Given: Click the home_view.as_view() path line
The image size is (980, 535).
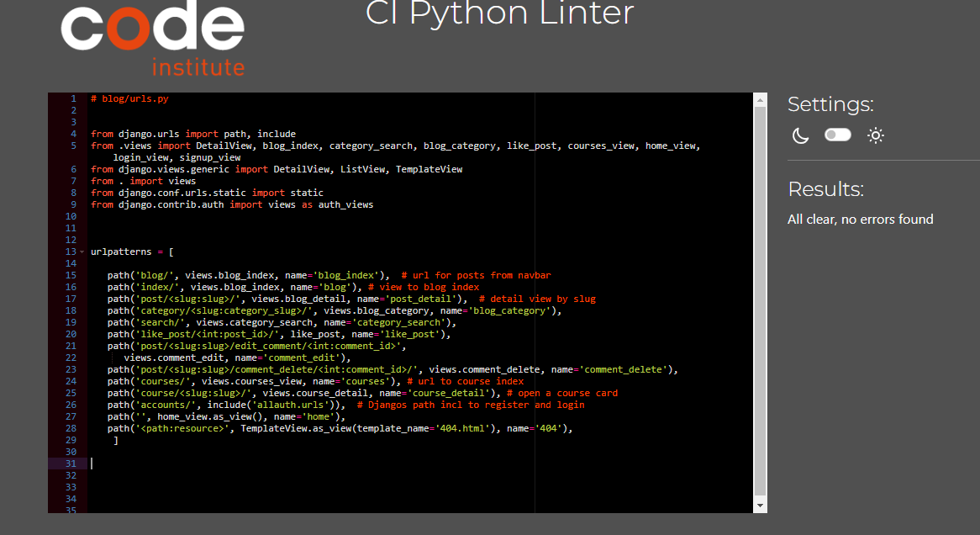Looking at the screenshot, I should (x=226, y=416).
